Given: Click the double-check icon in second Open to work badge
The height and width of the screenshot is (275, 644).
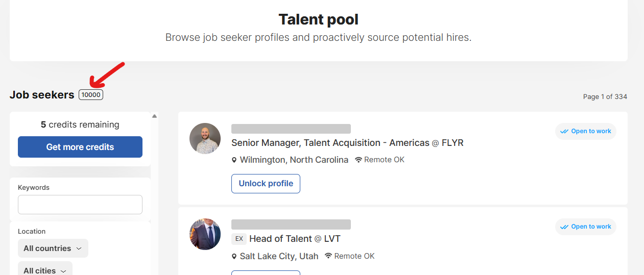Looking at the screenshot, I should point(564,227).
